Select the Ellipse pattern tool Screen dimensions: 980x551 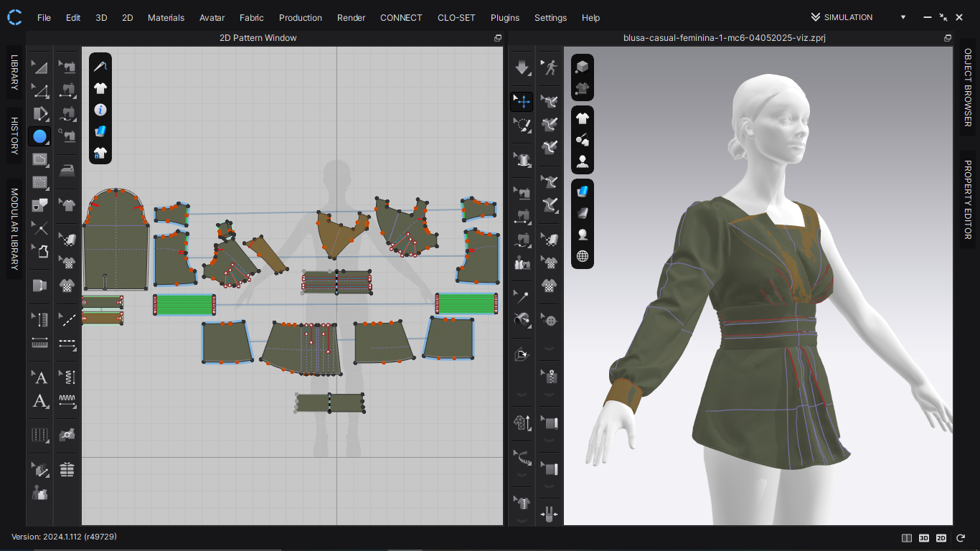39,136
